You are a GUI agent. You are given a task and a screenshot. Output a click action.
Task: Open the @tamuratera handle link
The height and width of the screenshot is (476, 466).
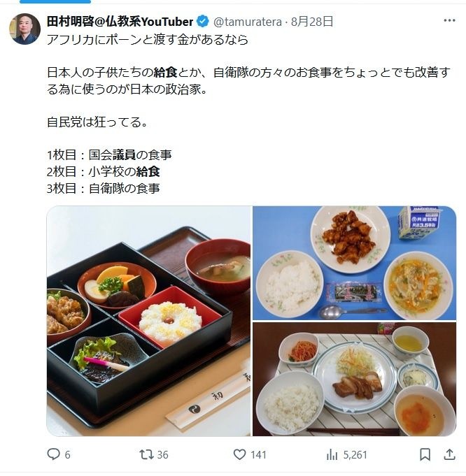click(248, 22)
